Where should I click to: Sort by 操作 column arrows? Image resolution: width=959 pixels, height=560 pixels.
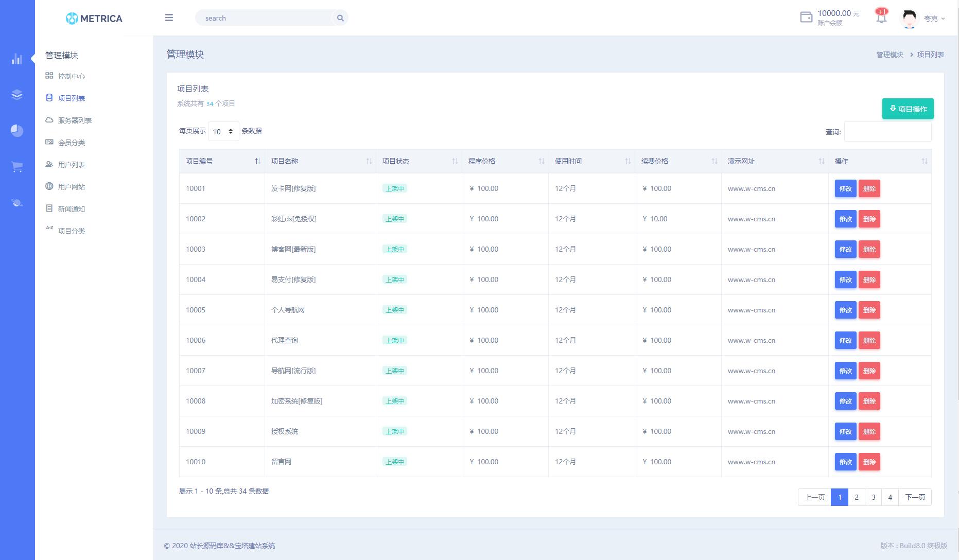(x=925, y=161)
